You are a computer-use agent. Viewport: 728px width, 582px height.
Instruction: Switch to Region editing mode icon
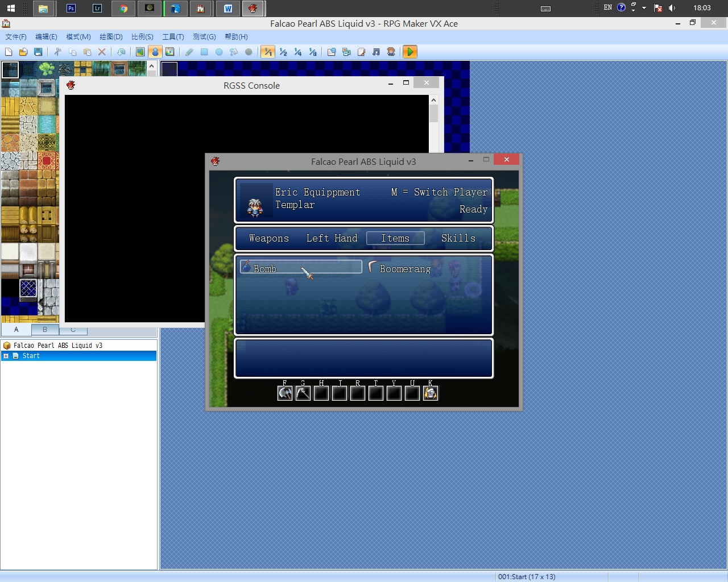point(169,52)
